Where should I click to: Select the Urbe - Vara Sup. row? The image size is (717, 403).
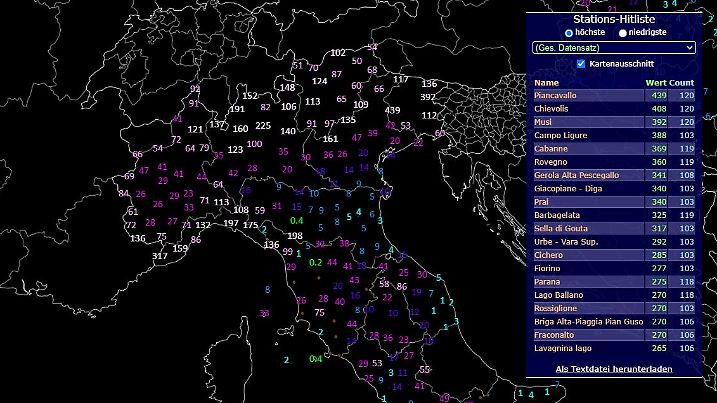pyautogui.click(x=614, y=242)
